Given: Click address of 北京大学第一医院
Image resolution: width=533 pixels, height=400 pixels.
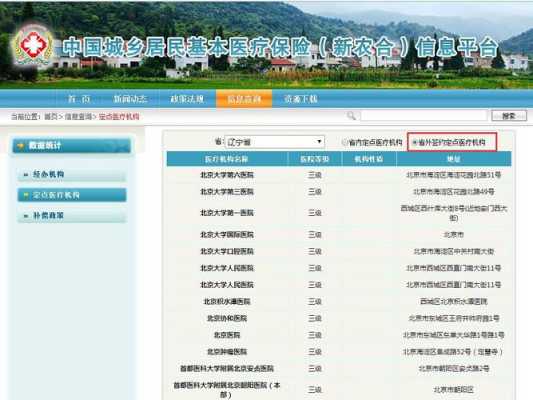Looking at the screenshot, I should point(453,213).
